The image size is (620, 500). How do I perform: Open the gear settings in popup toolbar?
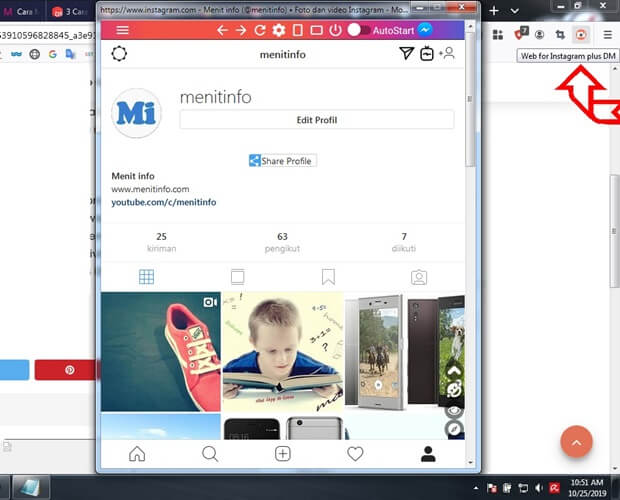[279, 30]
